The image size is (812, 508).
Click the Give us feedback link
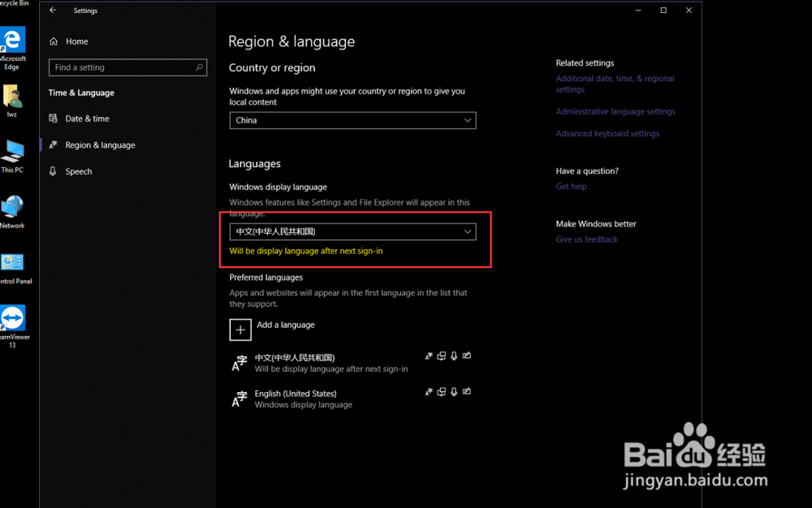[587, 239]
